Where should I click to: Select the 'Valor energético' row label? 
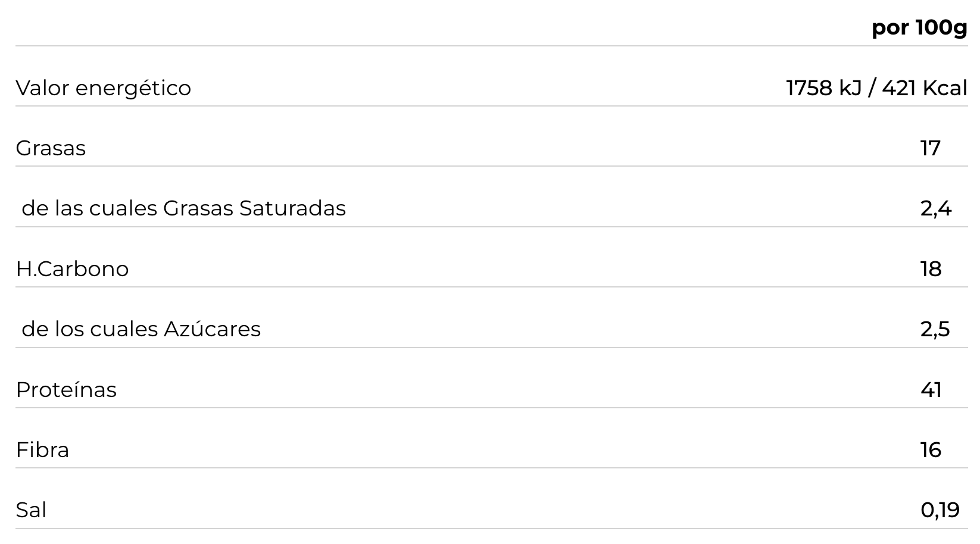pyautogui.click(x=103, y=88)
